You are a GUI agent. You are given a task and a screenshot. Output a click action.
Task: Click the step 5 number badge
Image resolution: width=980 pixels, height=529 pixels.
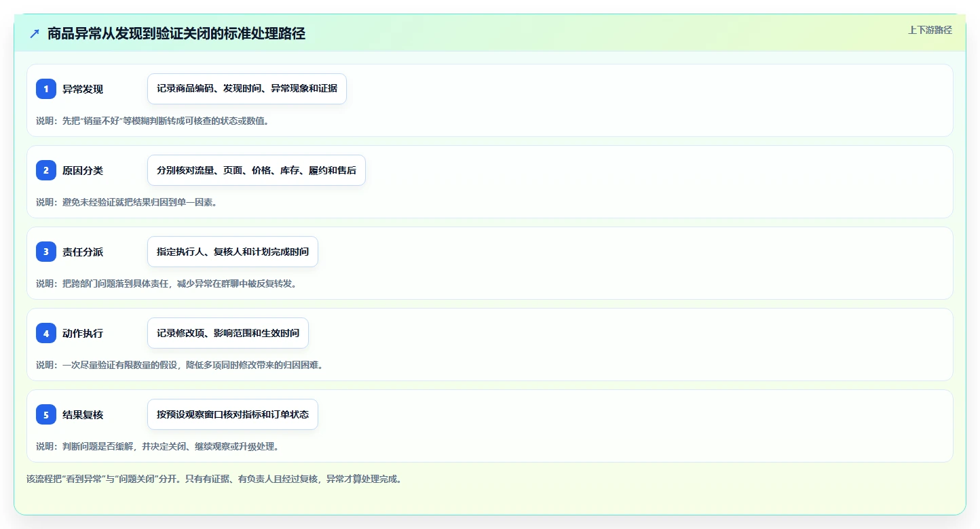46,414
